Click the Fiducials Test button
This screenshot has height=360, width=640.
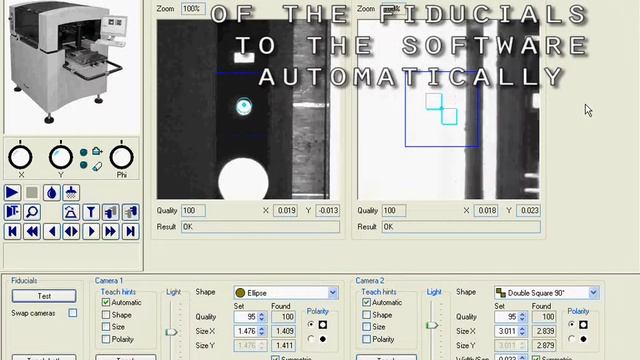point(44,296)
